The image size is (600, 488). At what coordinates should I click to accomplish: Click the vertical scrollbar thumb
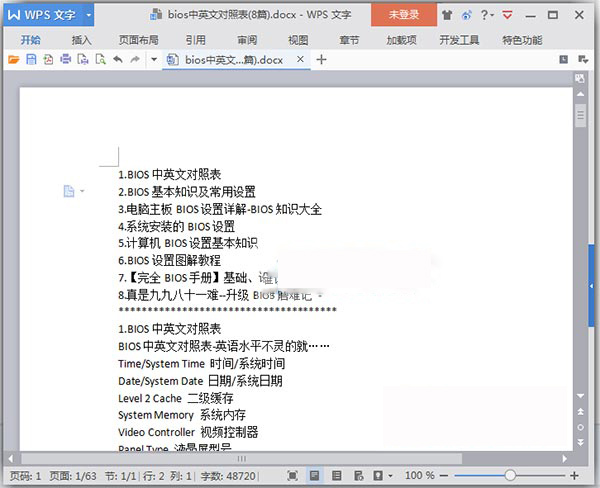tap(580, 115)
